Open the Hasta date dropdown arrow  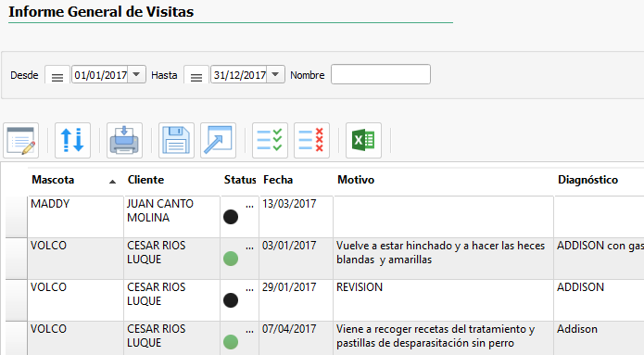[275, 75]
